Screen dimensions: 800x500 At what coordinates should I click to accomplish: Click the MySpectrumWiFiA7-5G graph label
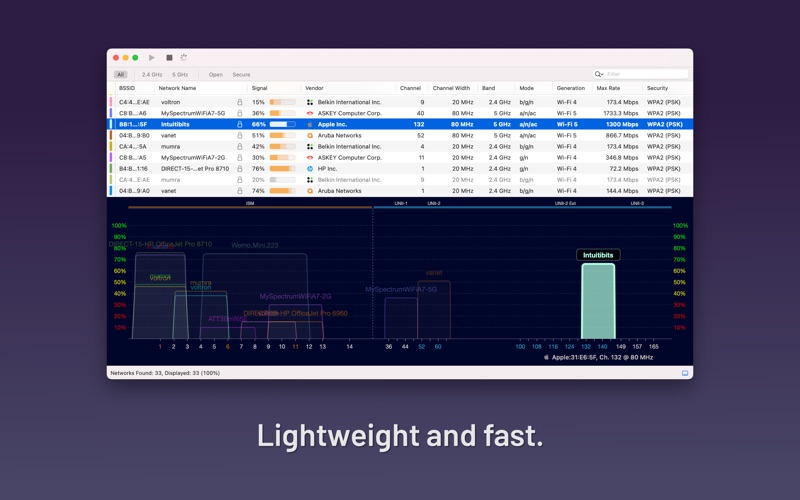point(401,289)
